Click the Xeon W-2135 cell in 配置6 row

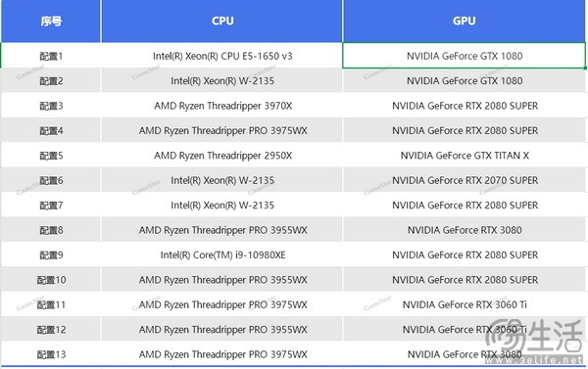(x=222, y=180)
